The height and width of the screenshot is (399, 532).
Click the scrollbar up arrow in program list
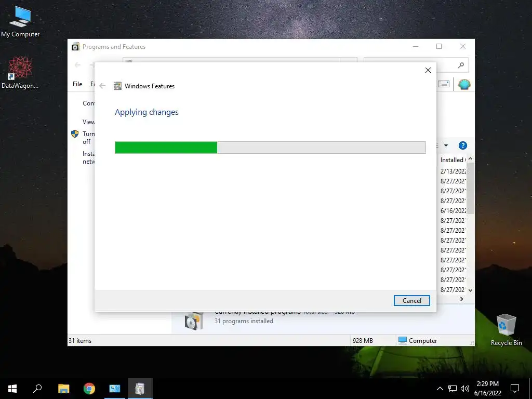tap(470, 159)
